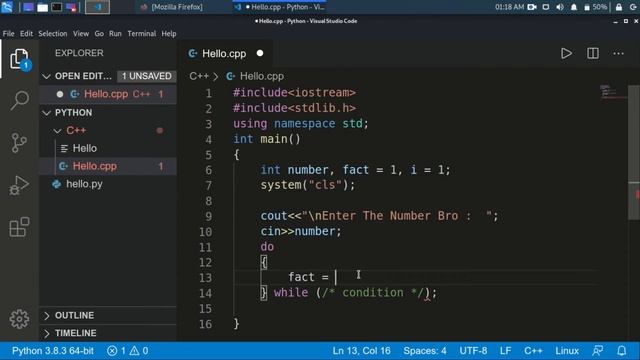Select the Hello.cpp VS Code taskbar window
Image resolution: width=640 pixels, height=360 pixels.
(x=280, y=7)
